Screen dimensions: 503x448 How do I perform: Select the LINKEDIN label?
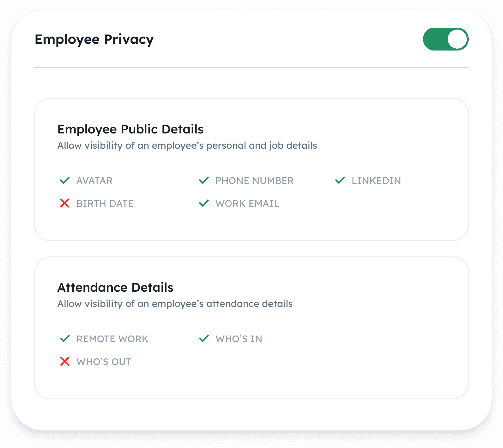[376, 181]
